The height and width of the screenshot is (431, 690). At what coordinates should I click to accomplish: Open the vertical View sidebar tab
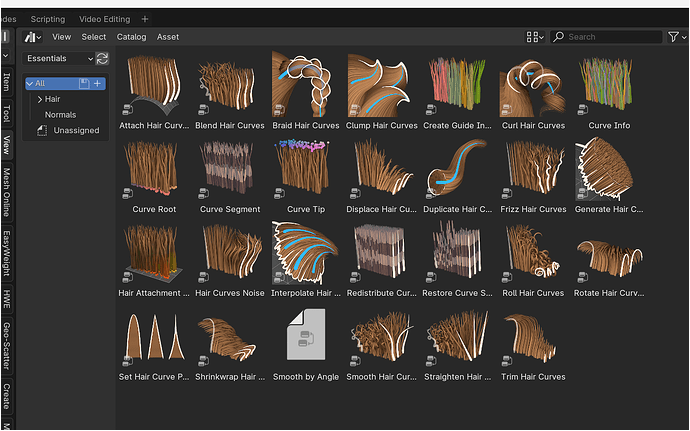pyautogui.click(x=6, y=144)
